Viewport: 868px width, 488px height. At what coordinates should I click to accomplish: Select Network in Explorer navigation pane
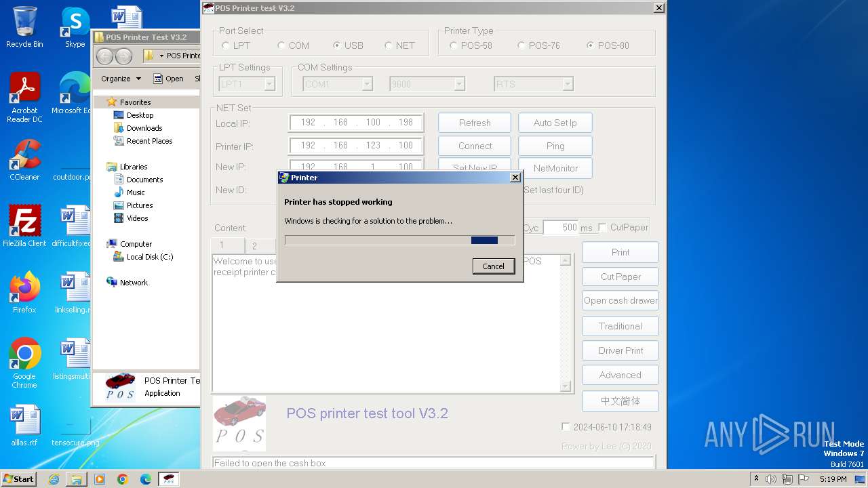coord(134,283)
